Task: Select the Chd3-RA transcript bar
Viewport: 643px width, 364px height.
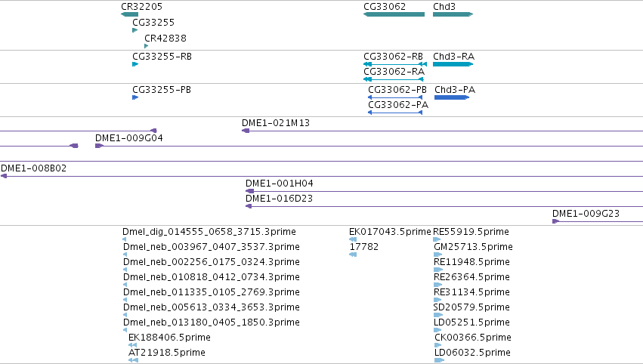Action: (x=453, y=64)
